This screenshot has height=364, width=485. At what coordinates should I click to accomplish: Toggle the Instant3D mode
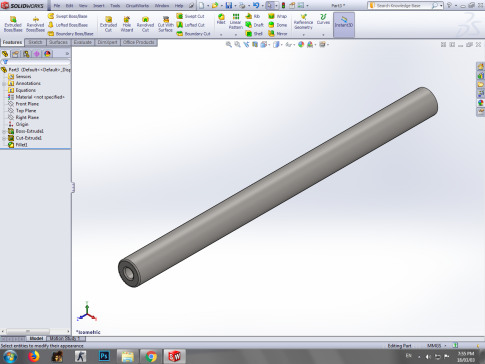(344, 25)
